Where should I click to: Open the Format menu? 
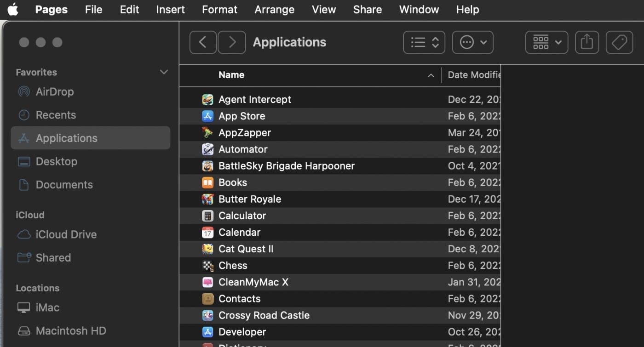(219, 9)
